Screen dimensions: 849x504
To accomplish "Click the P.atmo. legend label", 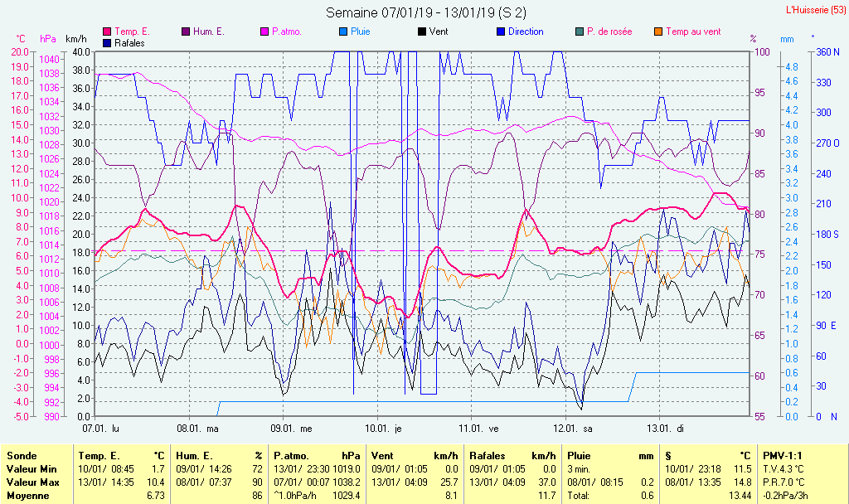I will click(x=286, y=31).
